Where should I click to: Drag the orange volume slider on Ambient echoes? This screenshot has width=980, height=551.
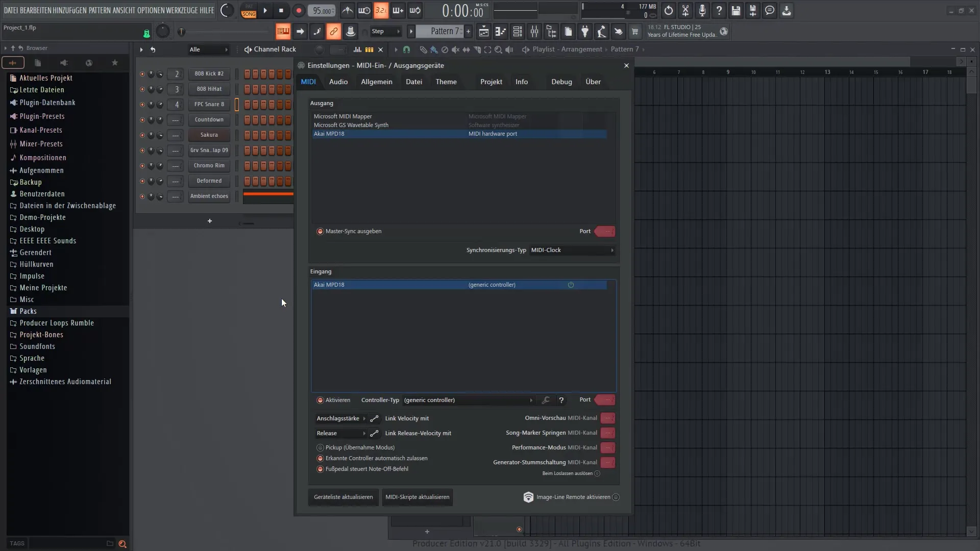coord(268,195)
